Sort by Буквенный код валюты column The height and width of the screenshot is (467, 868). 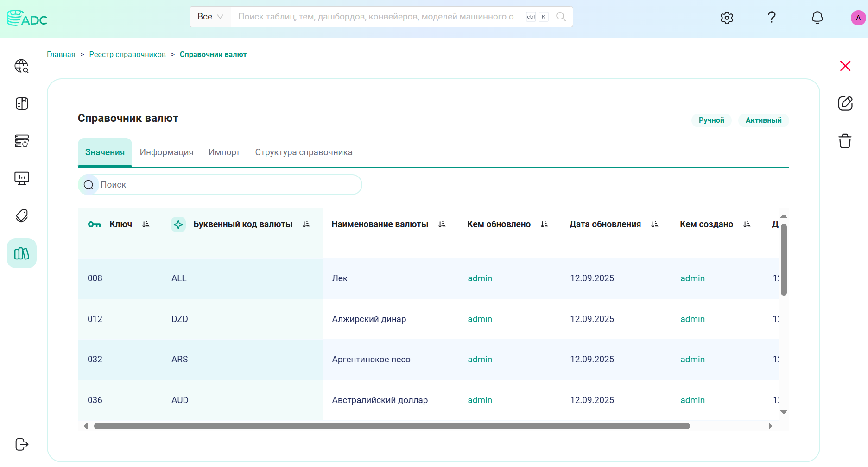306,224
